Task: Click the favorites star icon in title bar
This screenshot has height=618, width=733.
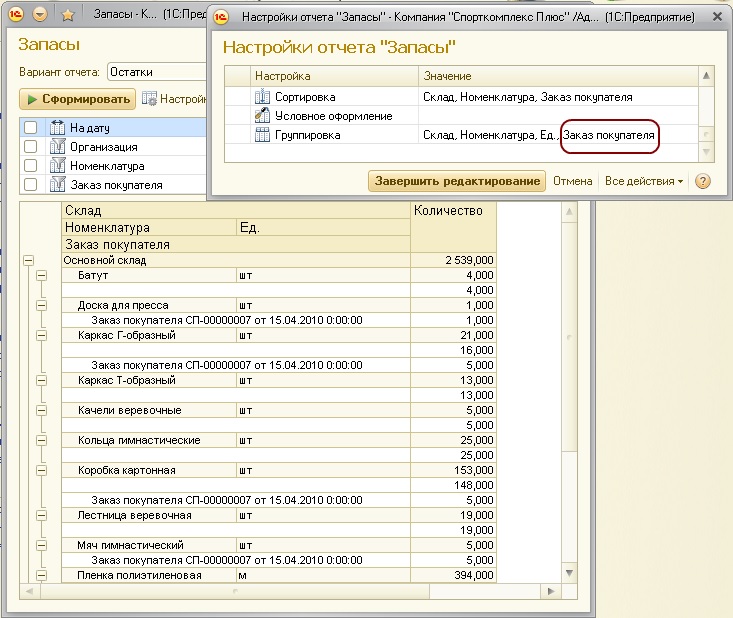Action: coord(68,17)
